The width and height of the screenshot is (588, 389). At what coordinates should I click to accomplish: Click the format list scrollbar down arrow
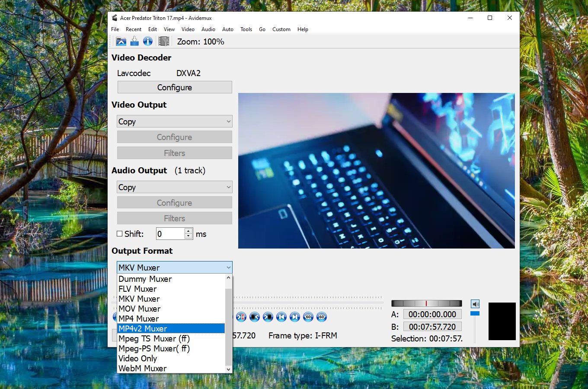pyautogui.click(x=229, y=370)
